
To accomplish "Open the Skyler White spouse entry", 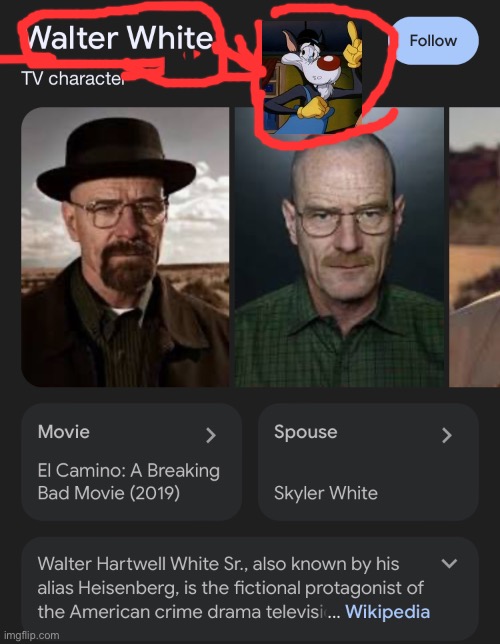I will (326, 493).
